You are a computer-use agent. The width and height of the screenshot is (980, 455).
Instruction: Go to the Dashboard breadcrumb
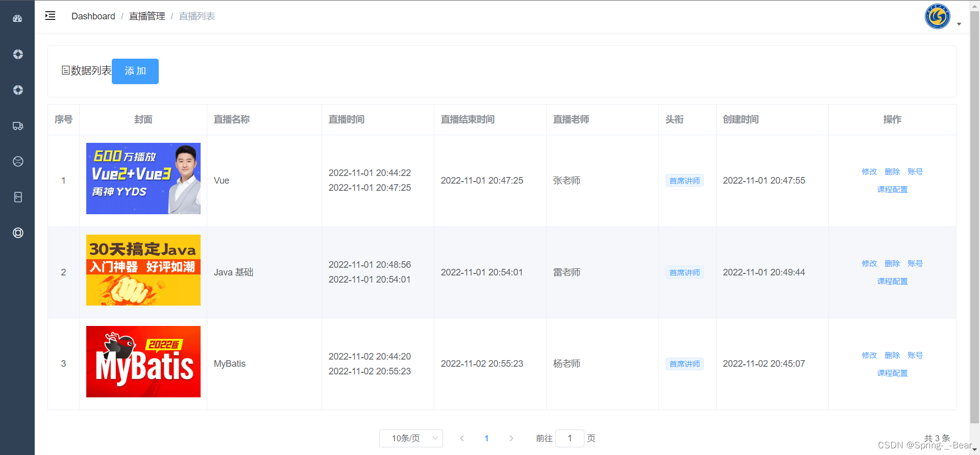[x=93, y=16]
